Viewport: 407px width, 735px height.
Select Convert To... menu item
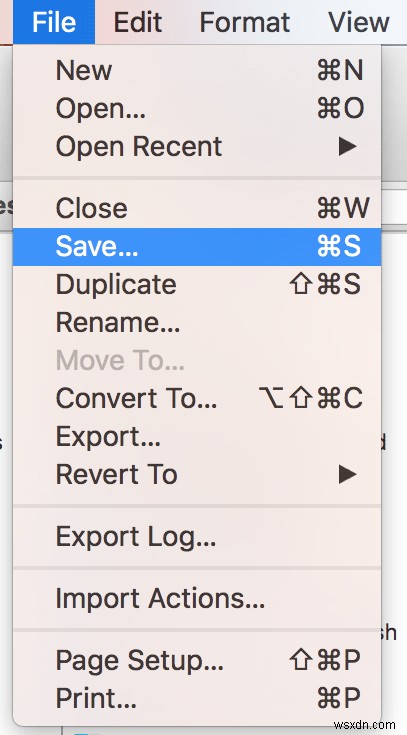pyautogui.click(x=197, y=398)
